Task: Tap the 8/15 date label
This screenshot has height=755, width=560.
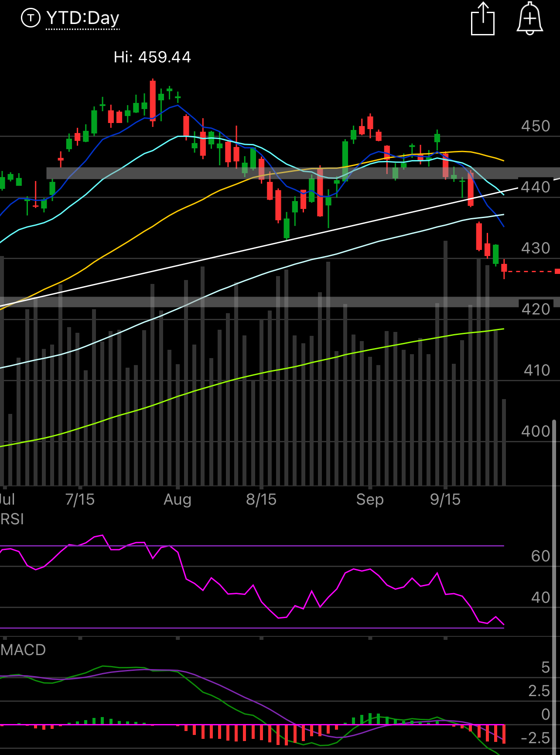Action: point(261,499)
